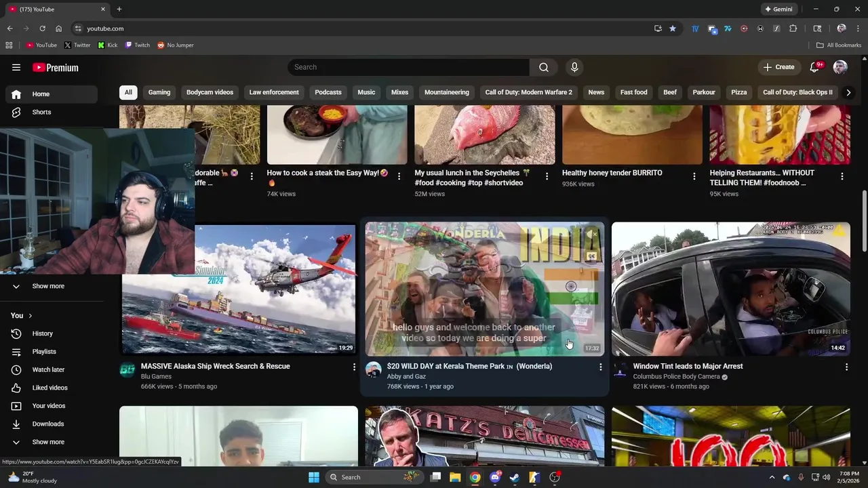
Task: Open options for Helping Restaurants short
Action: [842, 176]
